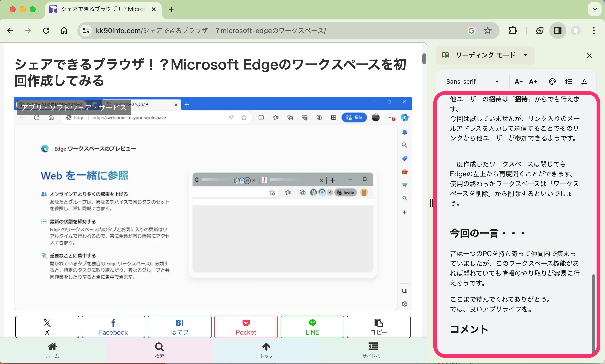Click the article title heading
The width and height of the screenshot is (605, 364).
(210, 73)
